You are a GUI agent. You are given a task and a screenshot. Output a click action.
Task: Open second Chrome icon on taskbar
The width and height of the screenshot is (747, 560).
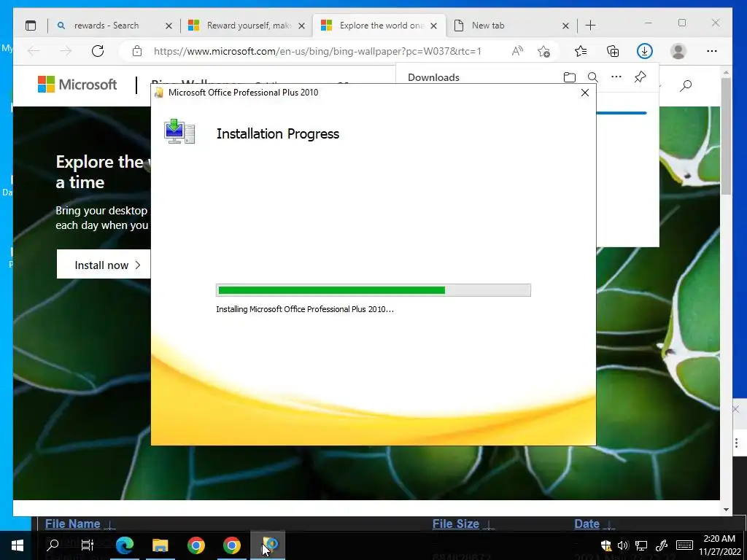231,545
